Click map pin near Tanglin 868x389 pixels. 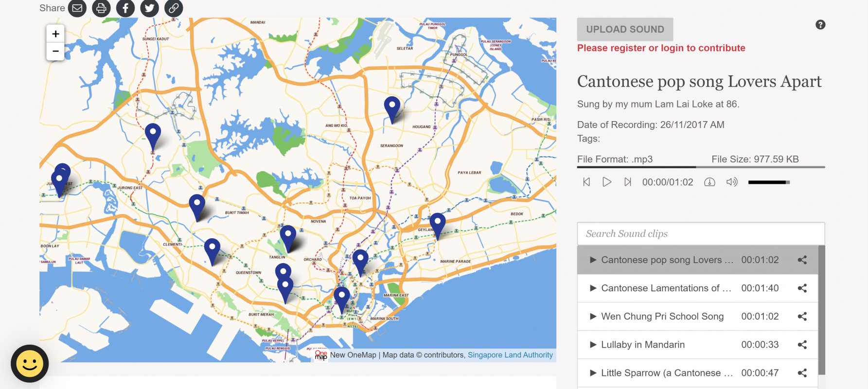[x=288, y=238]
